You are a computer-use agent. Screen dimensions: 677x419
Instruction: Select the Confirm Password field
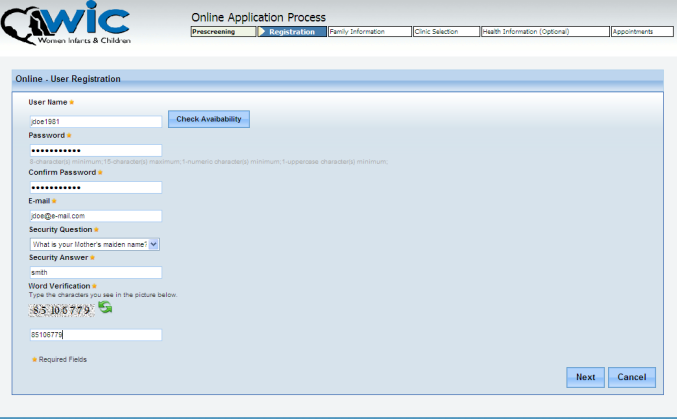click(x=95, y=187)
